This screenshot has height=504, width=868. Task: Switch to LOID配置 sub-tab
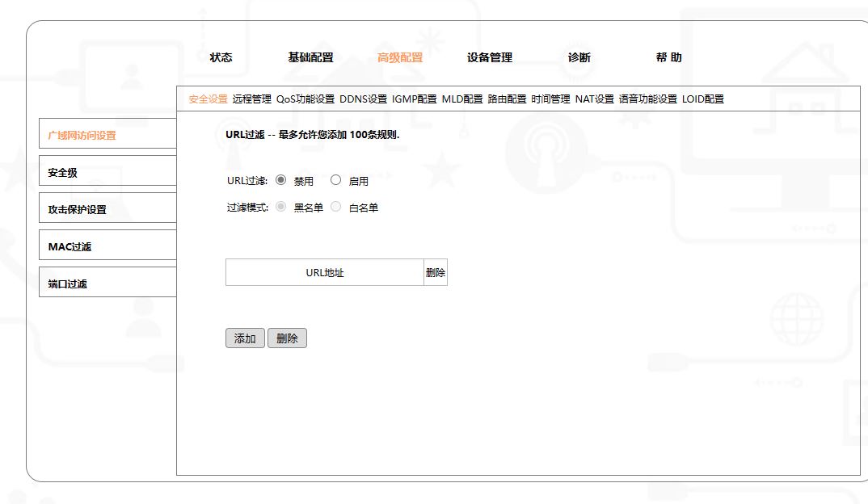point(703,99)
